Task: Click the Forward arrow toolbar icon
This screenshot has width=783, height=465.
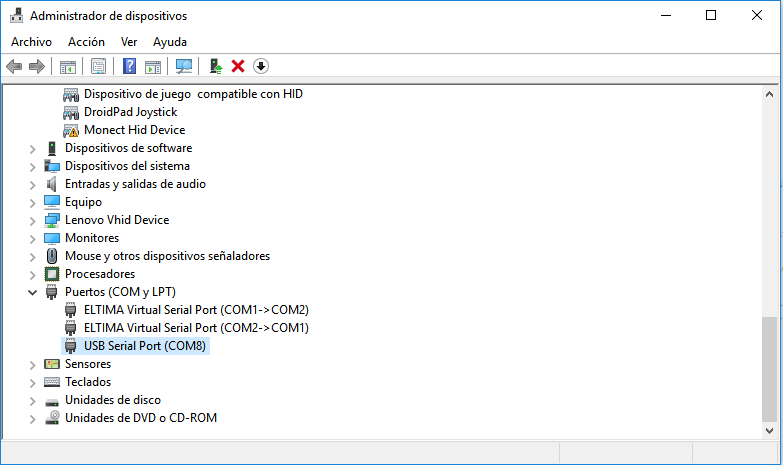Action: [x=37, y=66]
